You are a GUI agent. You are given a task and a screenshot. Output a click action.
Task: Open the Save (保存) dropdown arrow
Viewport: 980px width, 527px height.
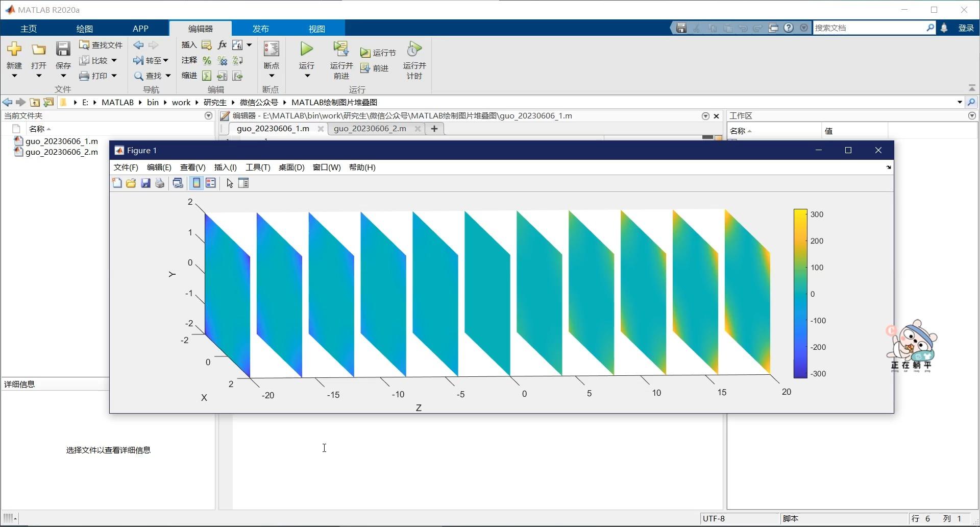pyautogui.click(x=63, y=76)
